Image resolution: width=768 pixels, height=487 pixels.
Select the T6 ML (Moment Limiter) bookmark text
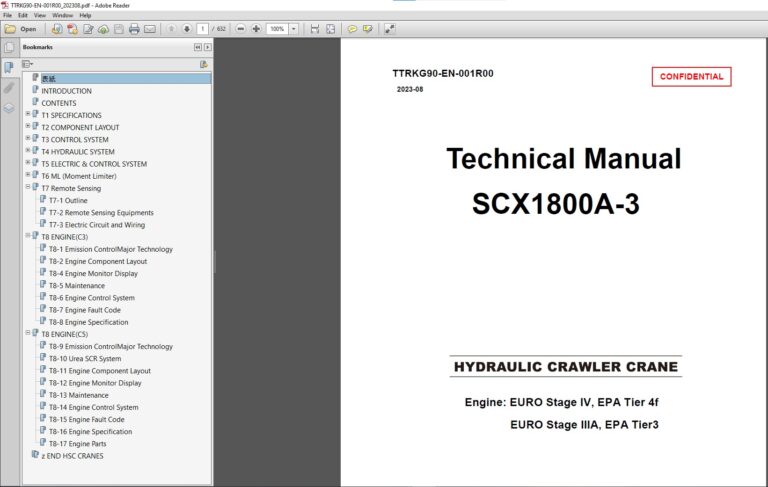pyautogui.click(x=79, y=176)
